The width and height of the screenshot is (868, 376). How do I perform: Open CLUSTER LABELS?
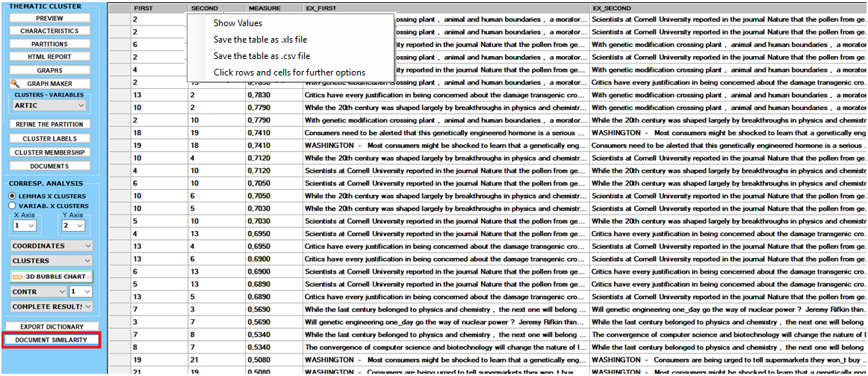[x=49, y=138]
